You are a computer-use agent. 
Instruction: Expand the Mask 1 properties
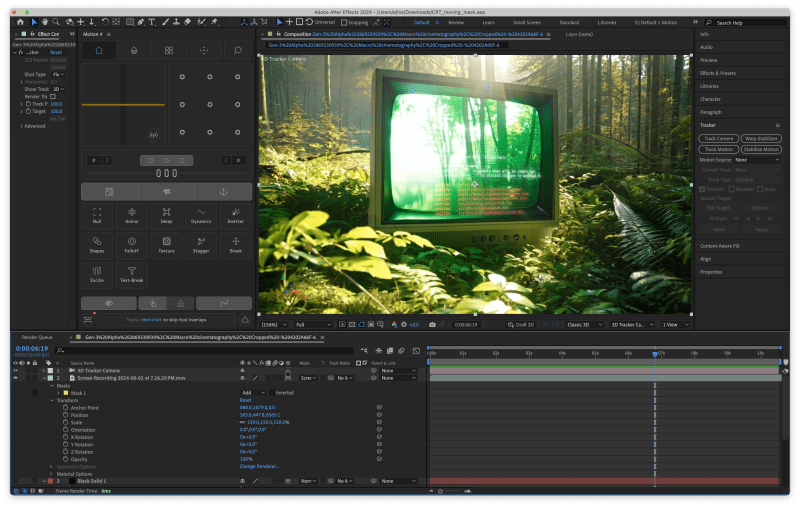point(58,393)
